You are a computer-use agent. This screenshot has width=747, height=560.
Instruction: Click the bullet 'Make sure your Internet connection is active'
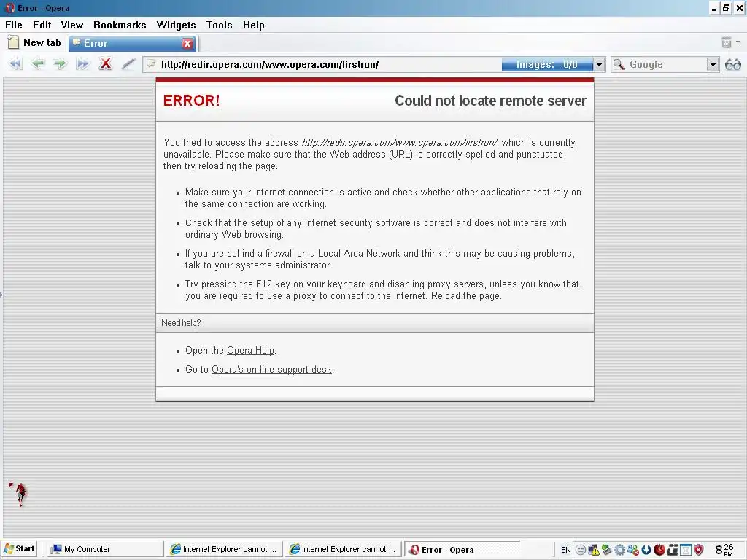click(x=383, y=198)
